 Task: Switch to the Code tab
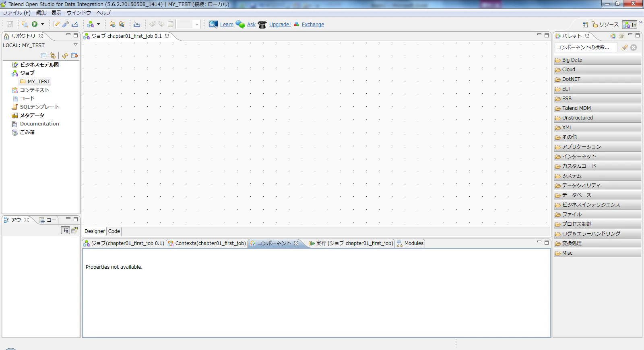pyautogui.click(x=114, y=231)
